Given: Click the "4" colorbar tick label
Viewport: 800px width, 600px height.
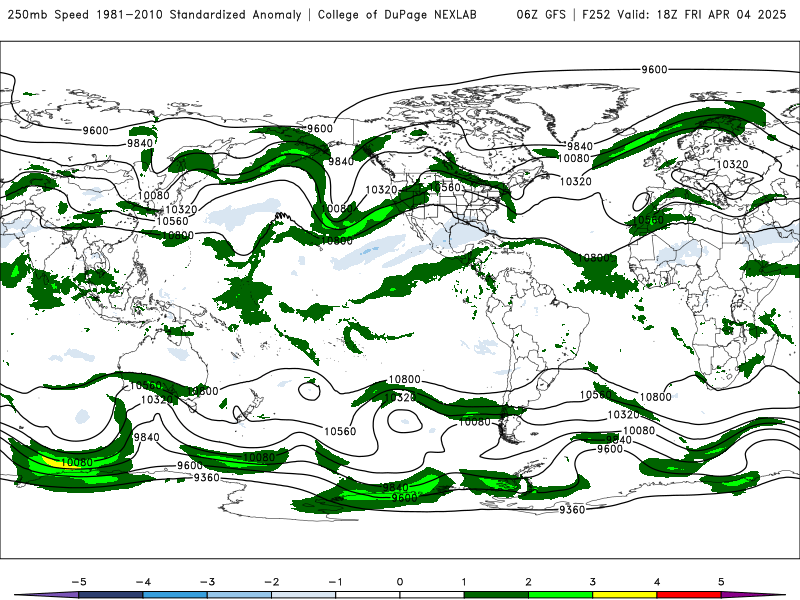Looking at the screenshot, I should click(657, 582).
